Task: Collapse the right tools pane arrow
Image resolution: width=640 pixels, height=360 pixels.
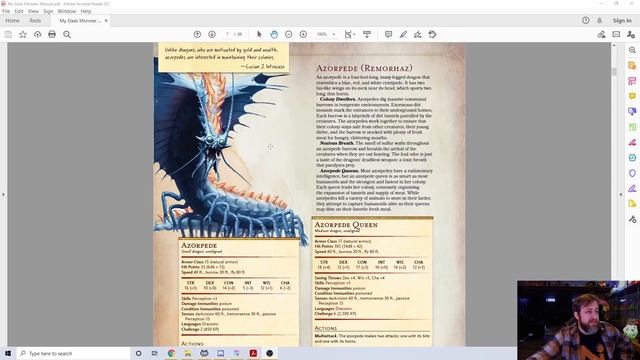Action: [621, 195]
